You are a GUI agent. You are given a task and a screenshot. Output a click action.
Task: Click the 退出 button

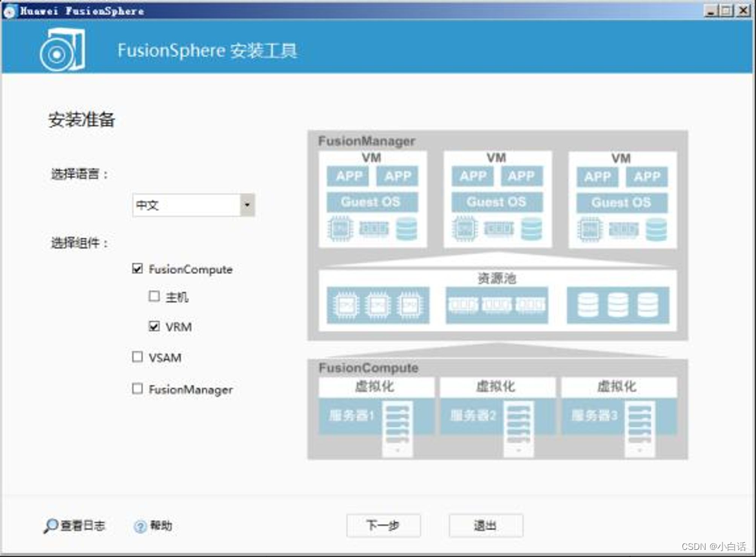point(485,525)
